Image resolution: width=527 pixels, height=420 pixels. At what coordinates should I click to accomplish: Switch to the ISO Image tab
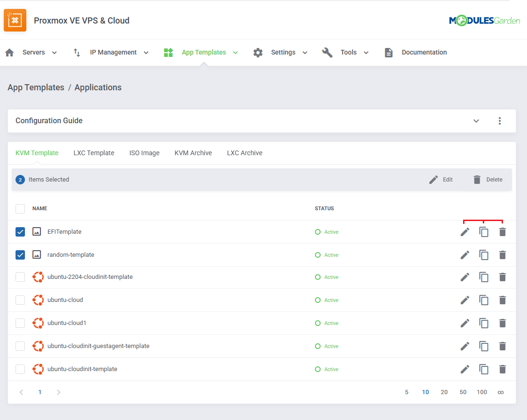click(144, 153)
